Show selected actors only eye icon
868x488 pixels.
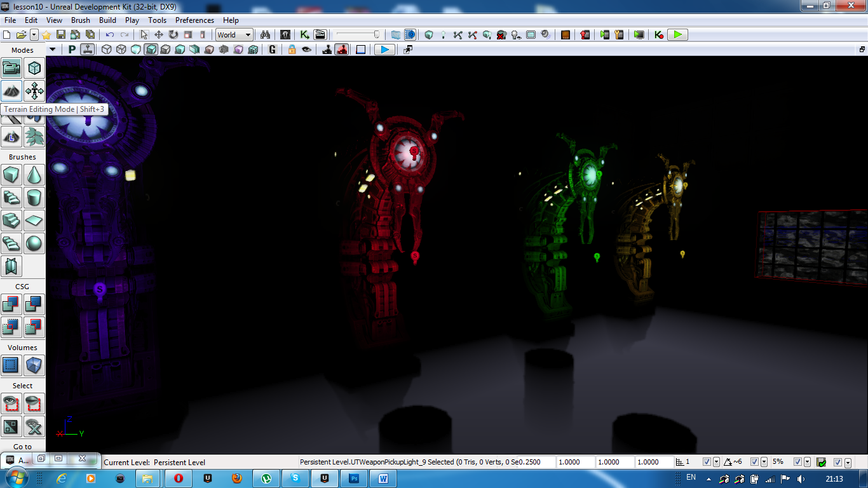click(11, 403)
